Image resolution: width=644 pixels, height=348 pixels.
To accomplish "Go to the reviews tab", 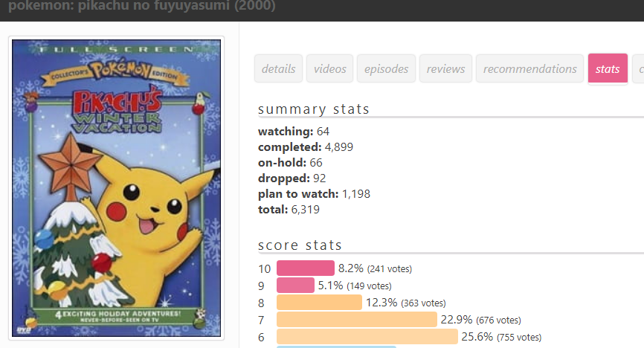I will tap(445, 68).
